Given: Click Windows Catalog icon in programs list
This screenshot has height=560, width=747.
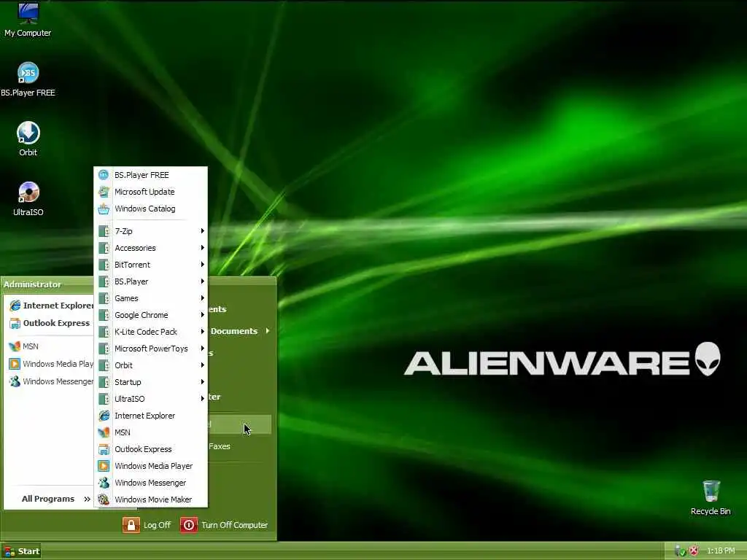Looking at the screenshot, I should pyautogui.click(x=104, y=209).
